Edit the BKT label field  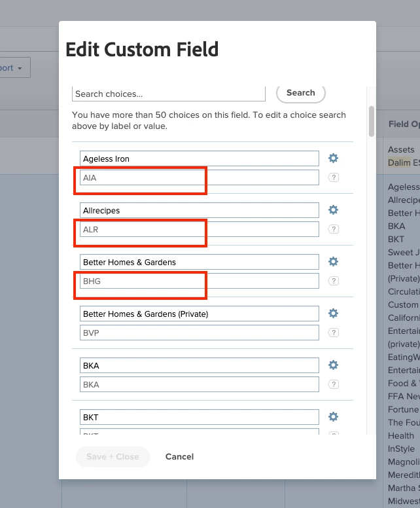[200, 417]
